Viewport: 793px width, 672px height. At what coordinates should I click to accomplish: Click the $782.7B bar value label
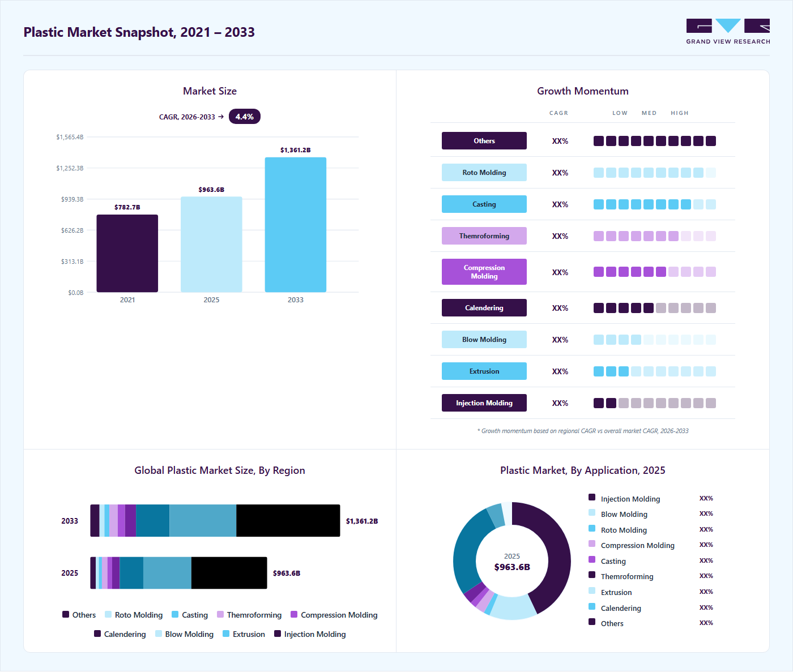pos(127,207)
